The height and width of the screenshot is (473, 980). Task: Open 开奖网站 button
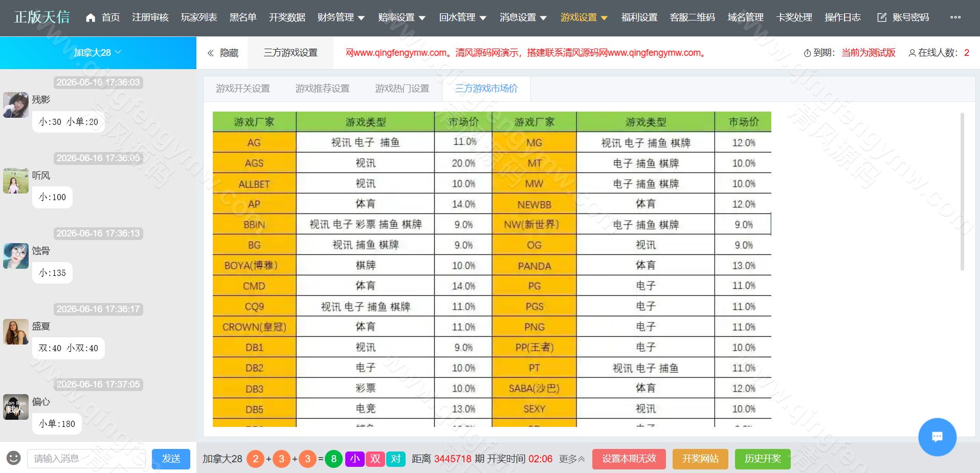(x=700, y=459)
